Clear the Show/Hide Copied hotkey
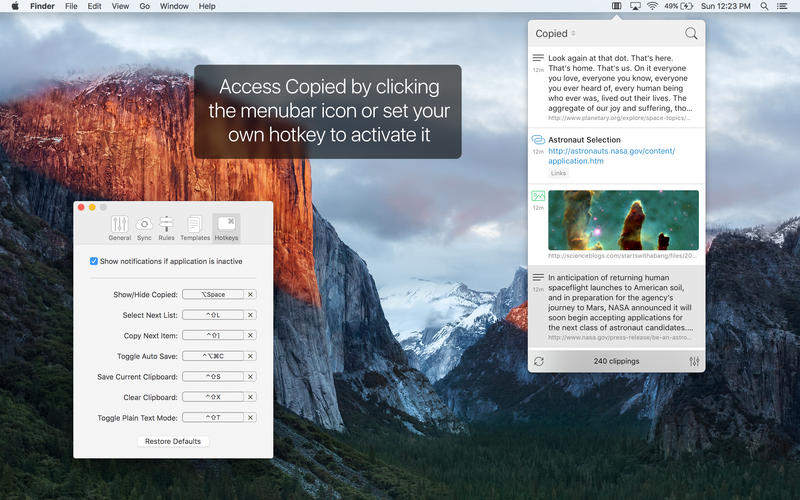 tap(251, 295)
